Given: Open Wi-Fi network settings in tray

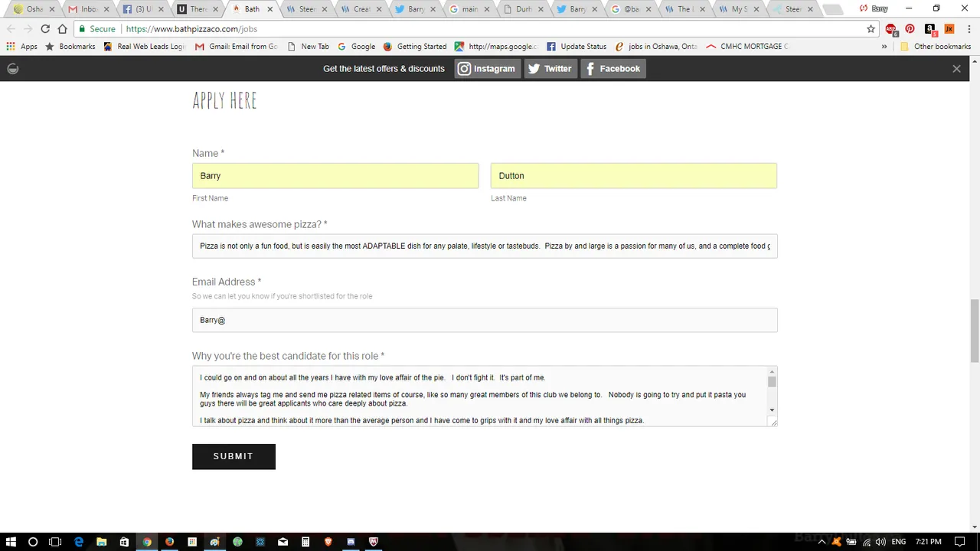Looking at the screenshot, I should 866,542.
